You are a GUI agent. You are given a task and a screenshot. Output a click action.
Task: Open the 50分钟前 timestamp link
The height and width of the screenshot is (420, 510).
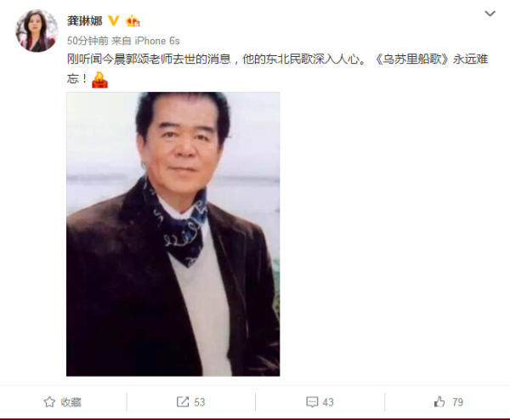click(x=88, y=41)
